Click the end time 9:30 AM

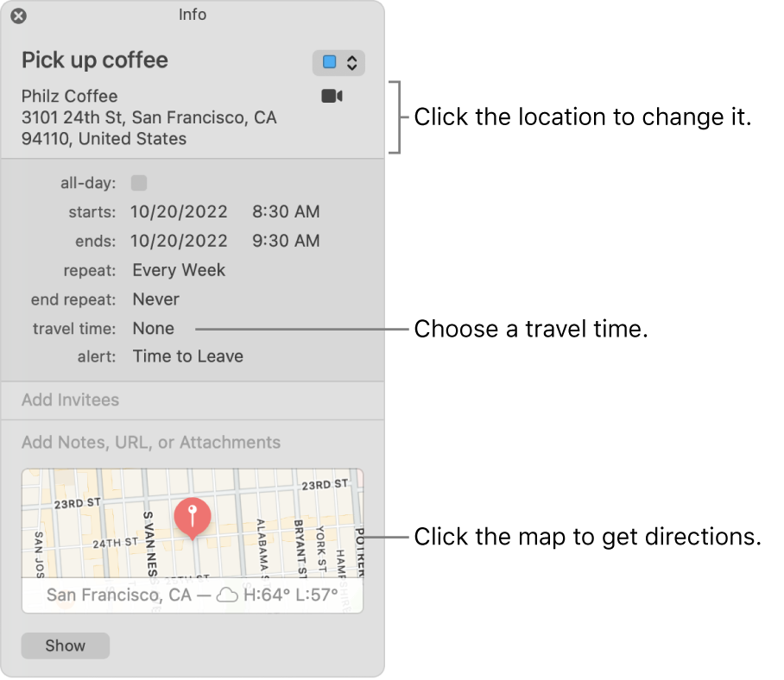285,241
